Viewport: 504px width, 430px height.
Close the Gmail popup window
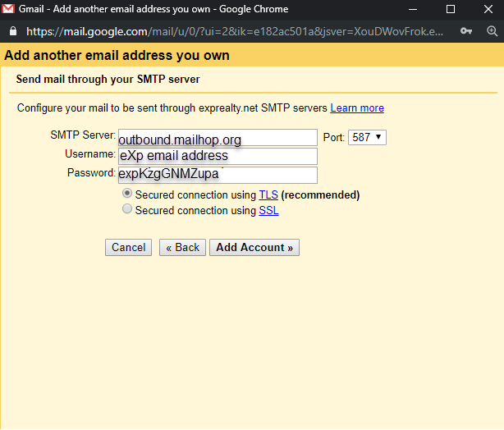pyautogui.click(x=488, y=9)
